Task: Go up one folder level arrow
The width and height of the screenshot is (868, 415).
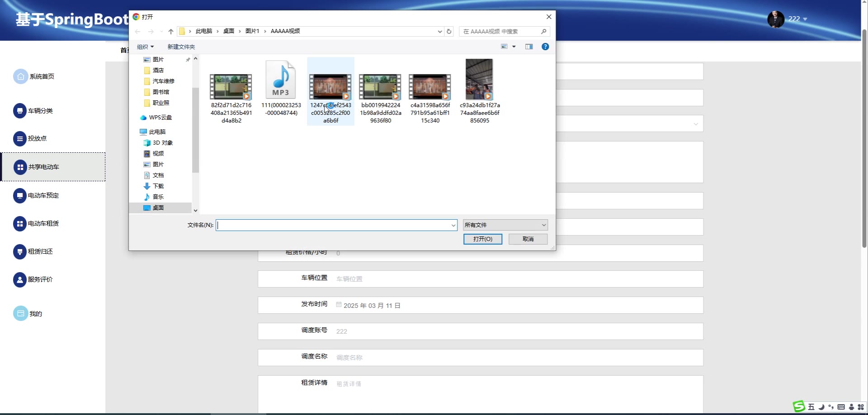Action: 170,31
